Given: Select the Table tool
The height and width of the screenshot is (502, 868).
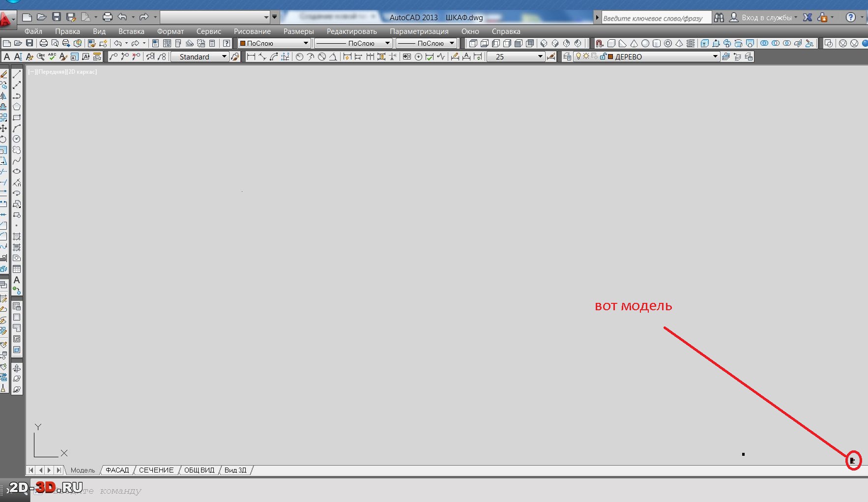Looking at the screenshot, I should pos(17,269).
